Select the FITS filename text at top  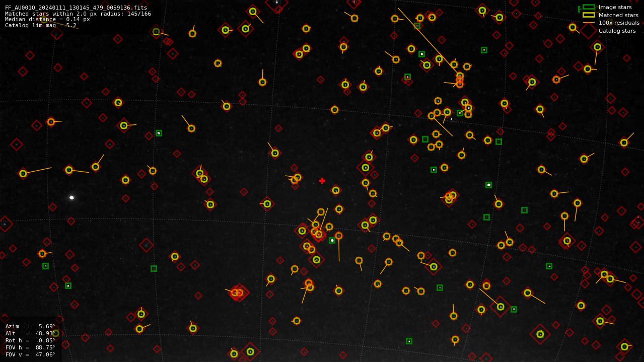(x=76, y=8)
